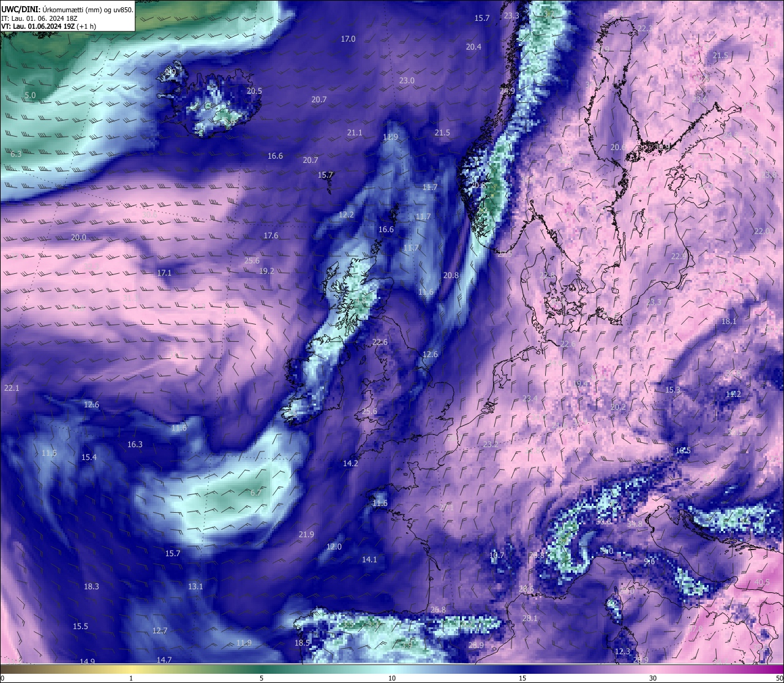Click the map value 18.5
784x683 pixels.
click(x=302, y=643)
